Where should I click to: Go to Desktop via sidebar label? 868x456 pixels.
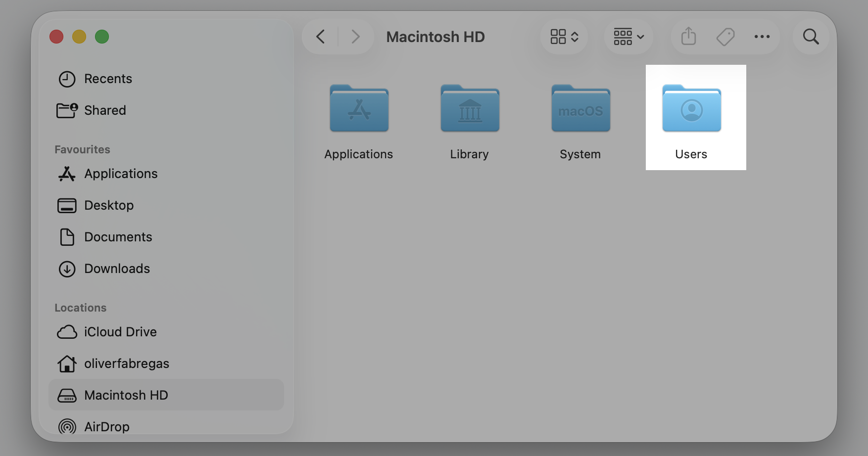point(109,205)
